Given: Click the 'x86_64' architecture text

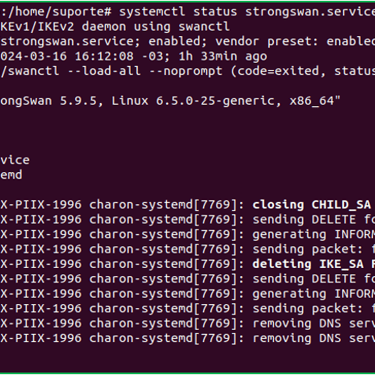Looking at the screenshot, I should click(312, 101).
